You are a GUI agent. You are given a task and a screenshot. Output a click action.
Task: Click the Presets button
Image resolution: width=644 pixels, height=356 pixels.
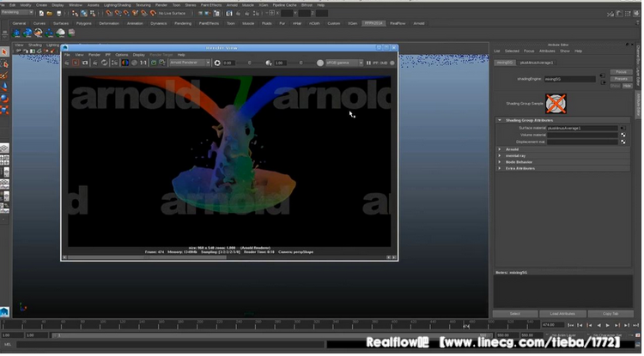(621, 79)
